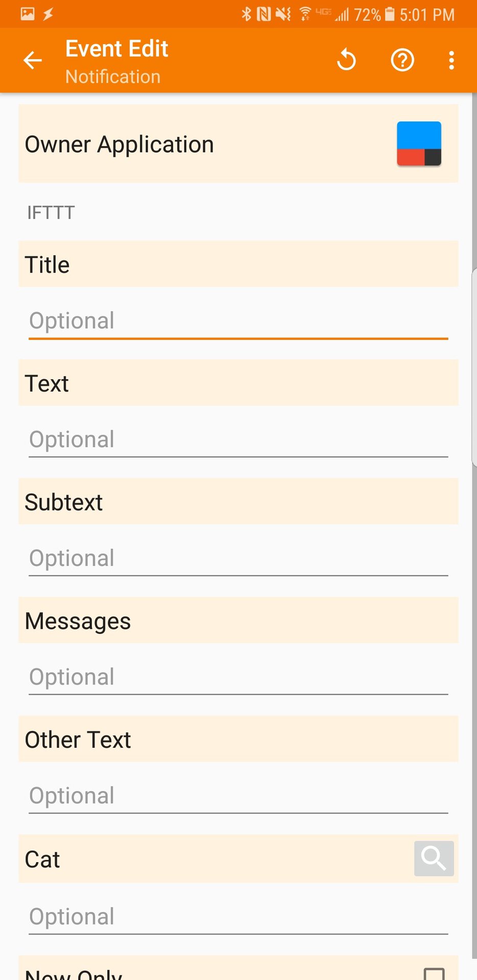Tap the IFTTT application name text
The height and width of the screenshot is (980, 477).
[51, 212]
